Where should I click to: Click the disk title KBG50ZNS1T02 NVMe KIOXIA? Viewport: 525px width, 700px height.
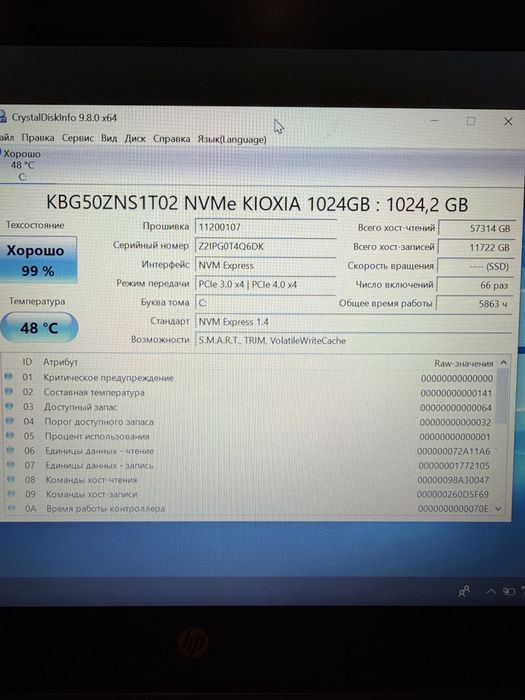[x=257, y=204]
